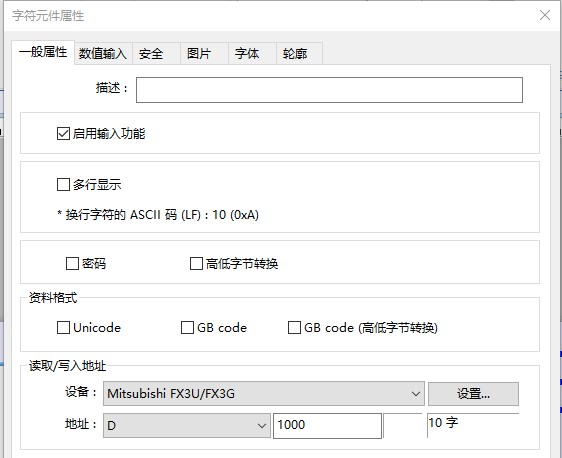The height and width of the screenshot is (458, 562).
Task: Click the empty box beside address 1000
Action: pyautogui.click(x=403, y=425)
